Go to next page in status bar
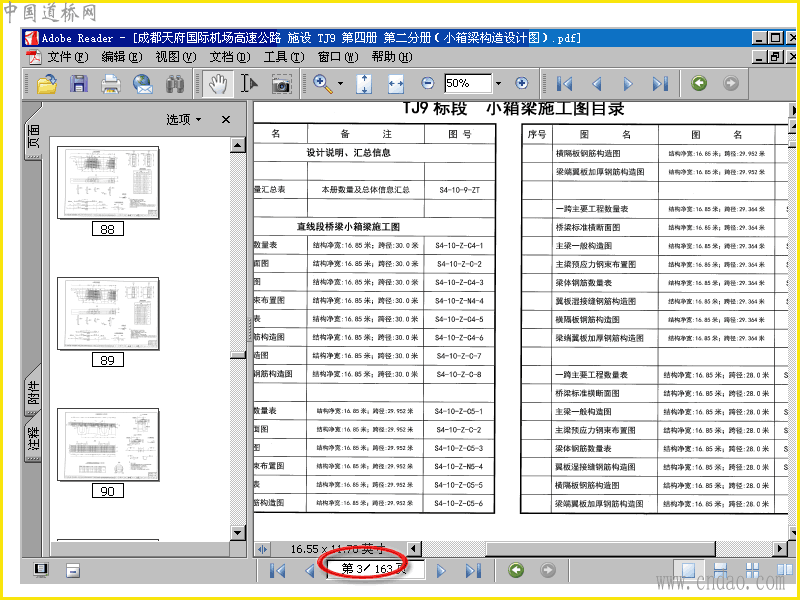Viewport: 800px width, 600px height. click(x=441, y=570)
